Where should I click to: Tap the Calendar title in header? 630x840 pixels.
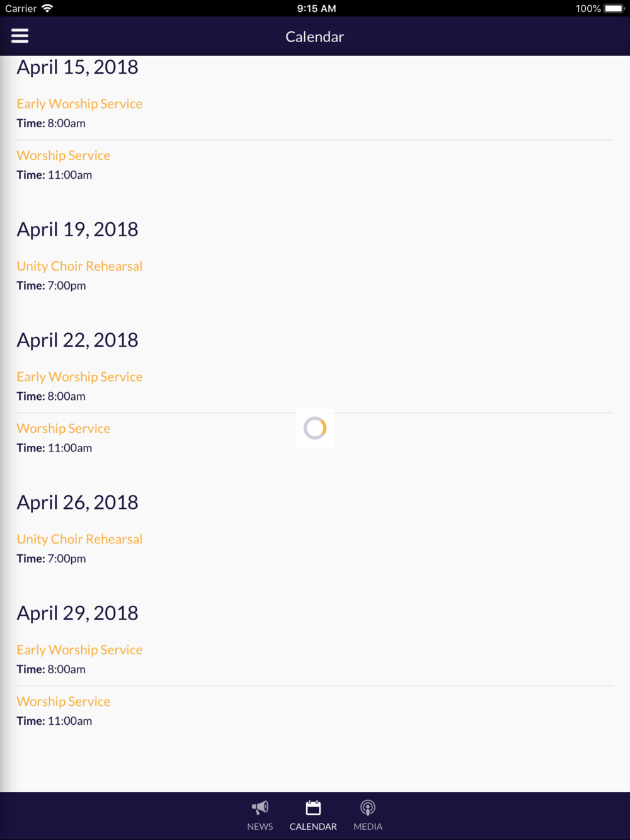[315, 37]
